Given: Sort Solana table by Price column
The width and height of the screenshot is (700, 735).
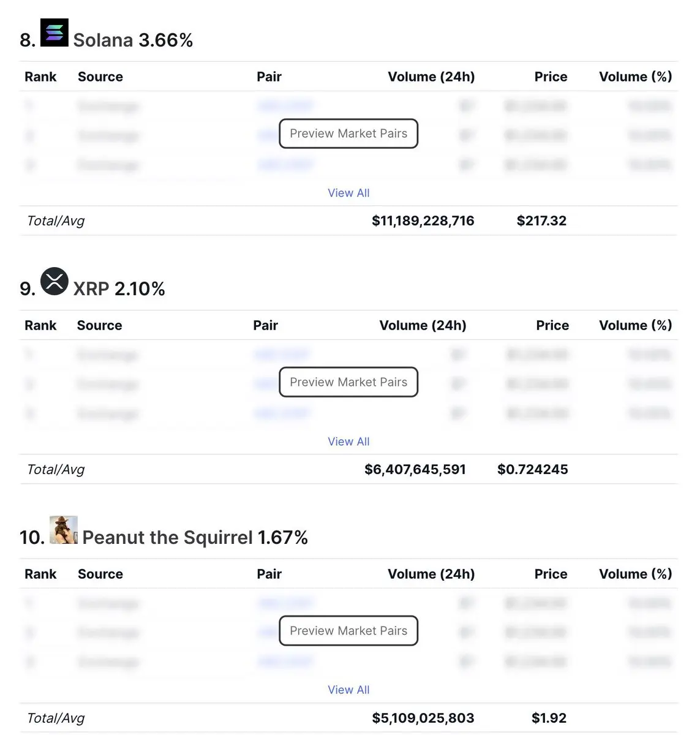Looking at the screenshot, I should tap(551, 77).
